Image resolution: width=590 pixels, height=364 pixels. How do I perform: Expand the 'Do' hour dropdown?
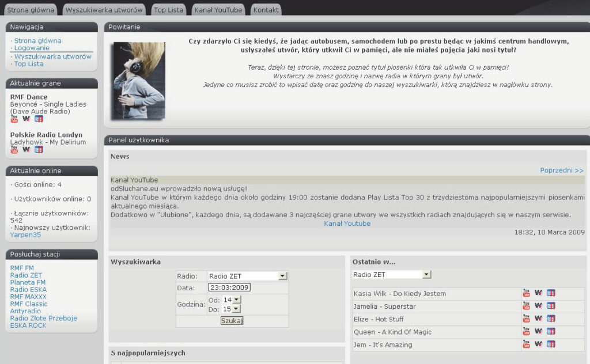tap(236, 309)
